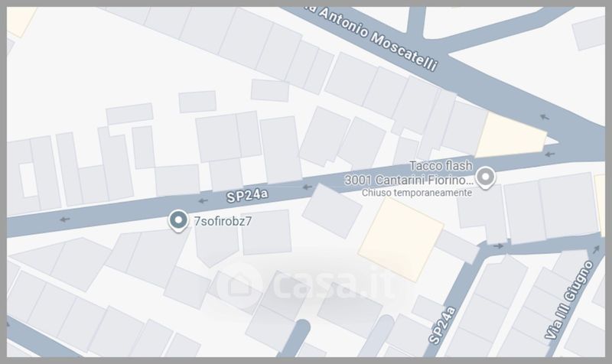Click the Via III Giugno street label
The height and width of the screenshot is (364, 612).
[569, 299]
